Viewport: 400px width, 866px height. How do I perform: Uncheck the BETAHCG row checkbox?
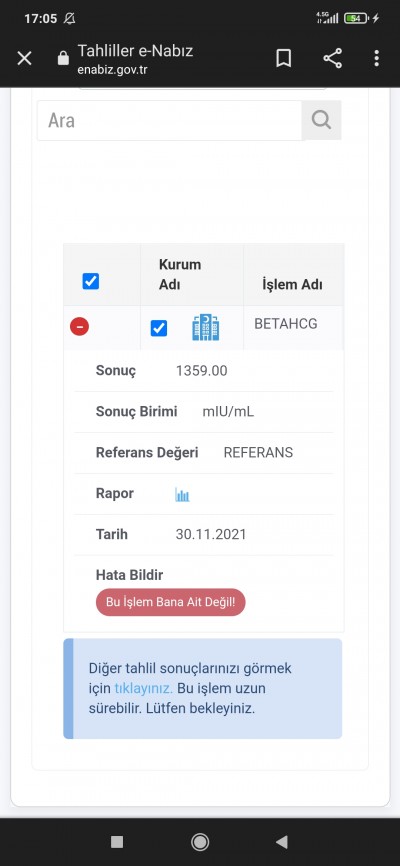159,329
